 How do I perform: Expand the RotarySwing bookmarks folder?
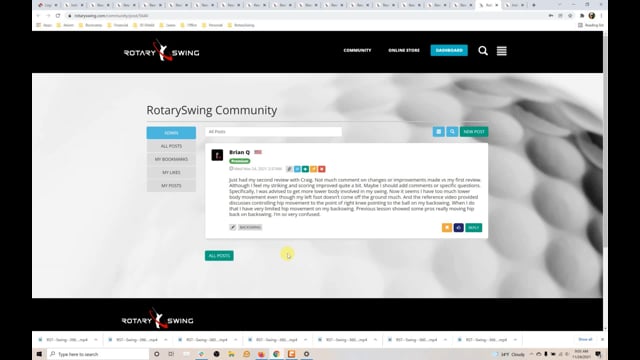[x=241, y=25]
